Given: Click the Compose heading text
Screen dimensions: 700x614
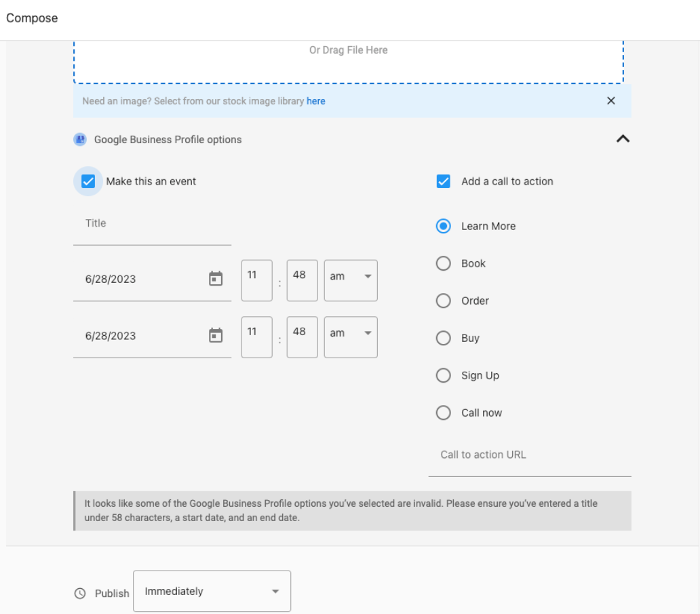Looking at the screenshot, I should [x=32, y=18].
